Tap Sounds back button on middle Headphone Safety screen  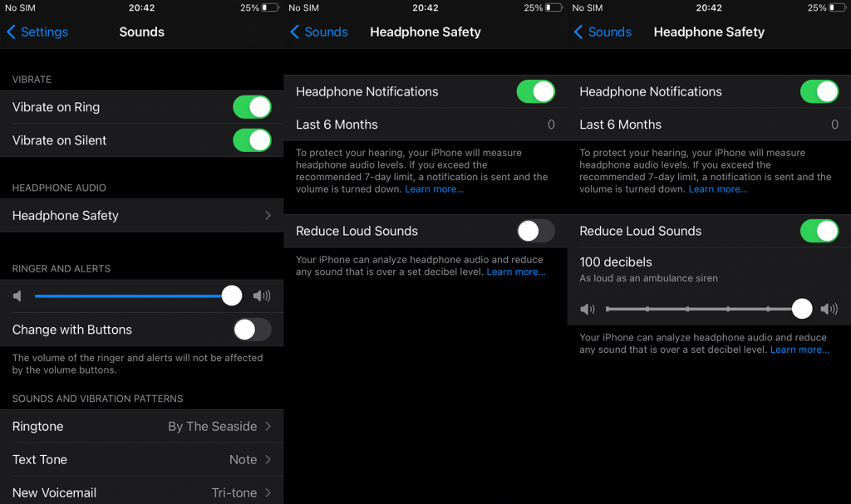319,32
